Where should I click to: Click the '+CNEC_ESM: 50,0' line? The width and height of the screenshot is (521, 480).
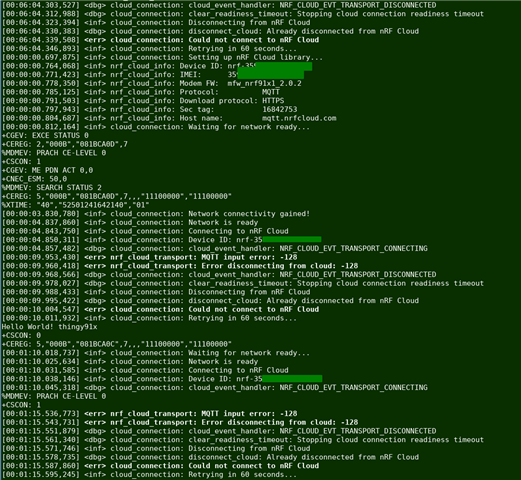click(34, 179)
